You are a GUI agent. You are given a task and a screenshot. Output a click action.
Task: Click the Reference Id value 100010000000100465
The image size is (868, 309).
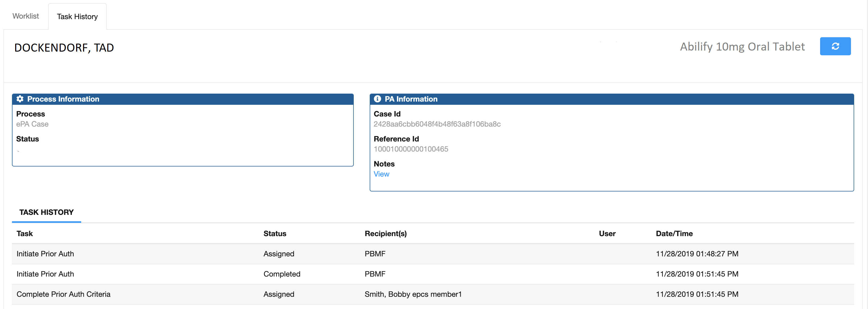[411, 149]
